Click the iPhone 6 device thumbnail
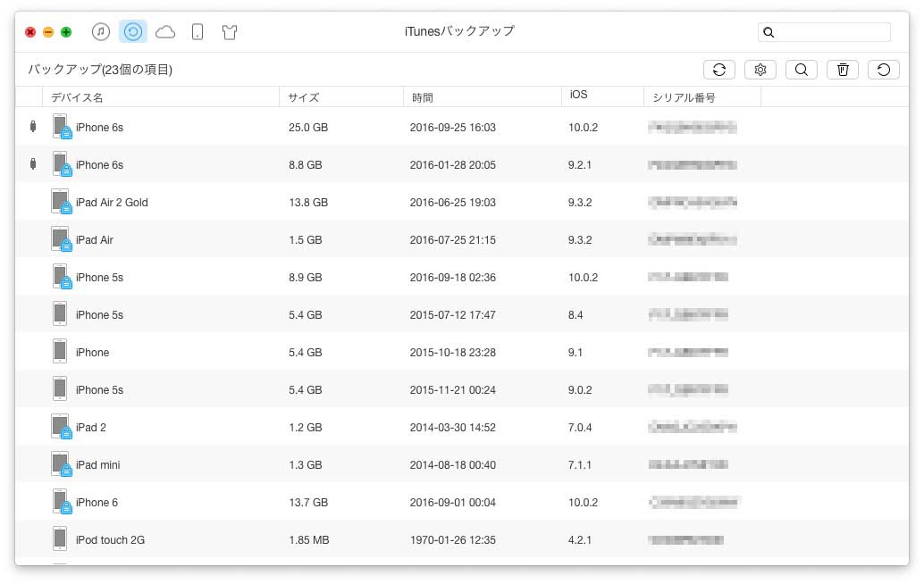The image size is (924, 584). pos(60,500)
